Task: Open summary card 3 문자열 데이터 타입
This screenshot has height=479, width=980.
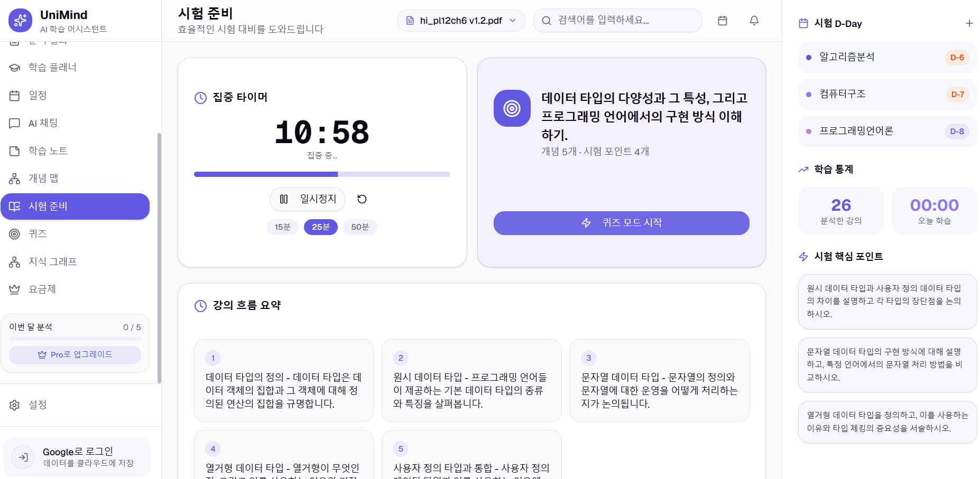Action: [x=660, y=380]
